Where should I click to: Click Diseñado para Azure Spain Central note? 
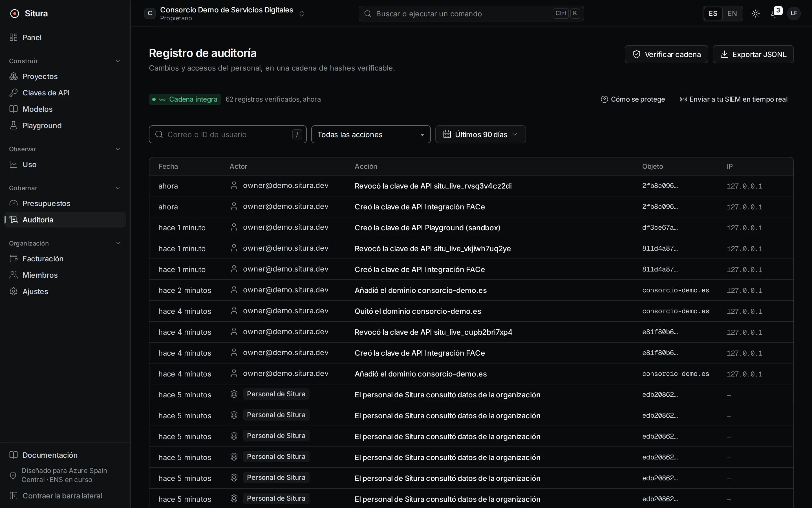pyautogui.click(x=64, y=475)
